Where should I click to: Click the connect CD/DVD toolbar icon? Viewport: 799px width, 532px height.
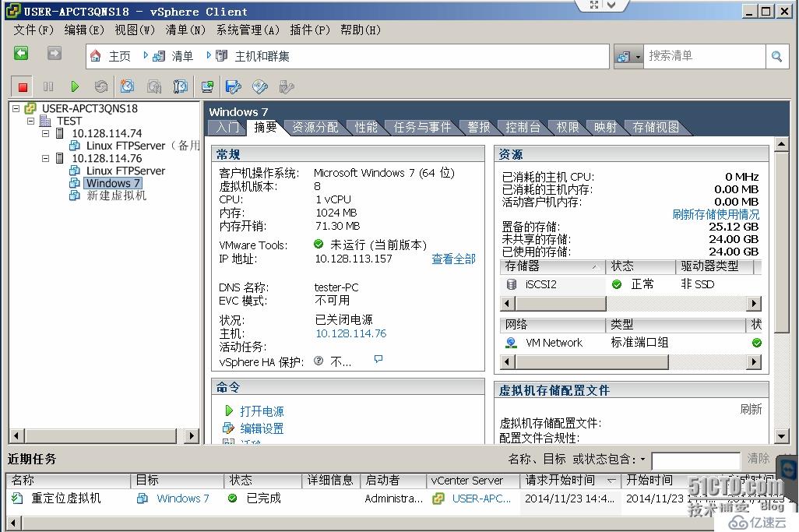260,86
